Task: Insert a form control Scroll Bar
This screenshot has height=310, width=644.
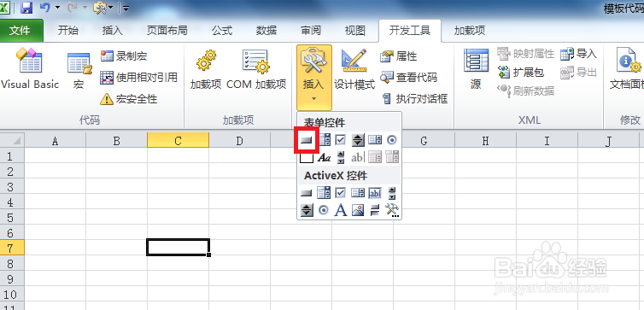Action: tap(341, 157)
